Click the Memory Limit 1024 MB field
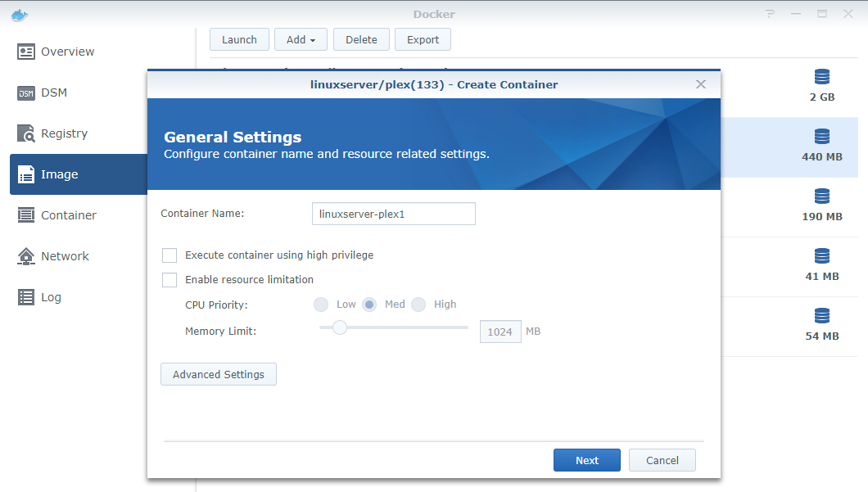Image resolution: width=868 pixels, height=492 pixels. click(500, 332)
